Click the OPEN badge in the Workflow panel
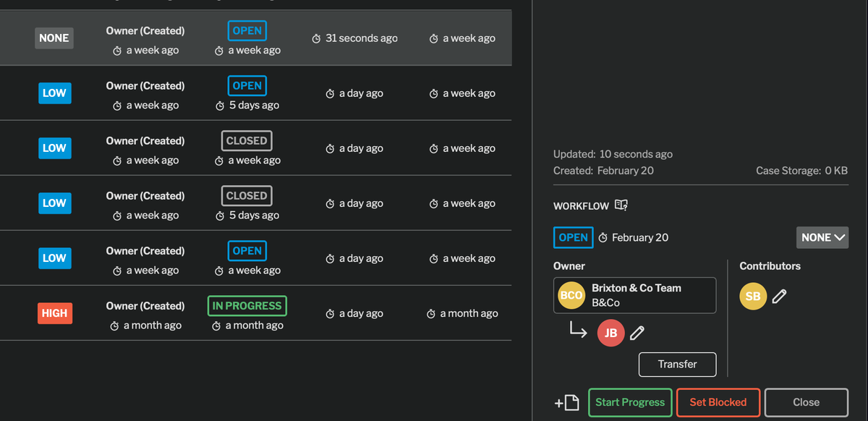Viewport: 868px width, 421px height. click(x=573, y=237)
